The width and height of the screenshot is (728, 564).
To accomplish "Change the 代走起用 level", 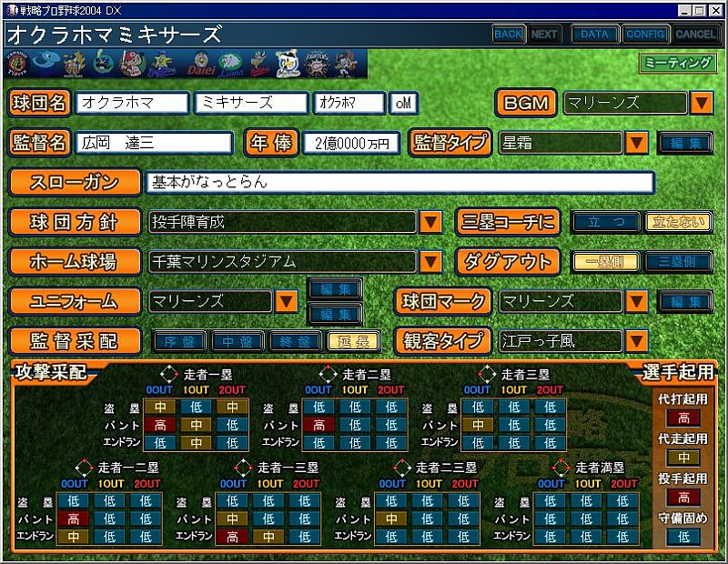I will tap(683, 458).
